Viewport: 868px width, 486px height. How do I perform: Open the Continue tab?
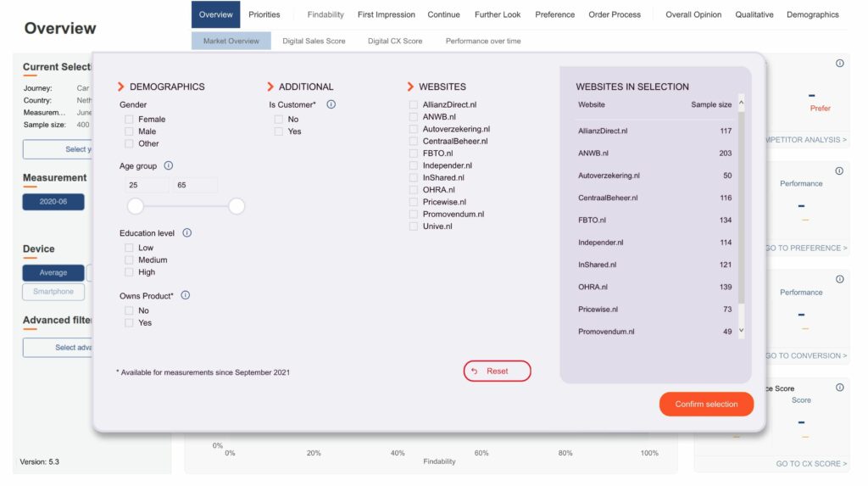tap(443, 14)
